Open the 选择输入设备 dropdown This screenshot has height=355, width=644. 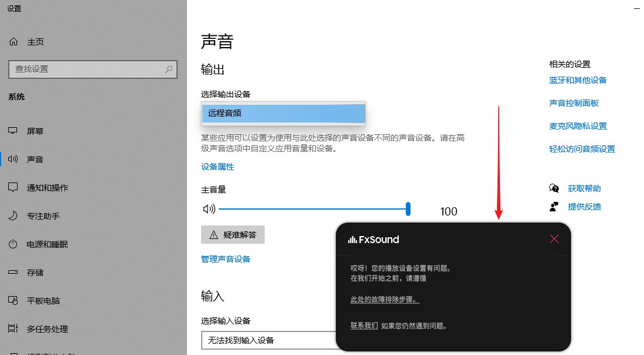click(x=271, y=340)
